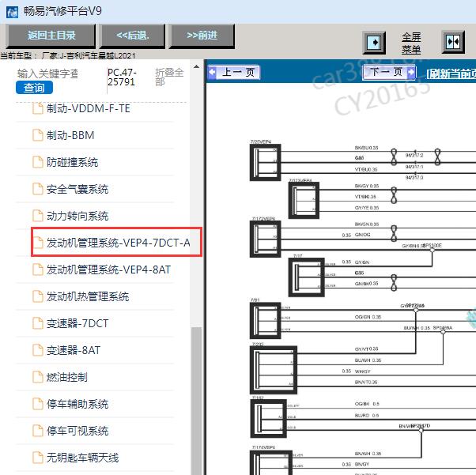476x475 pixels.
Task: Click the document icon beside 发动机热管理系统
Action: 38,296
